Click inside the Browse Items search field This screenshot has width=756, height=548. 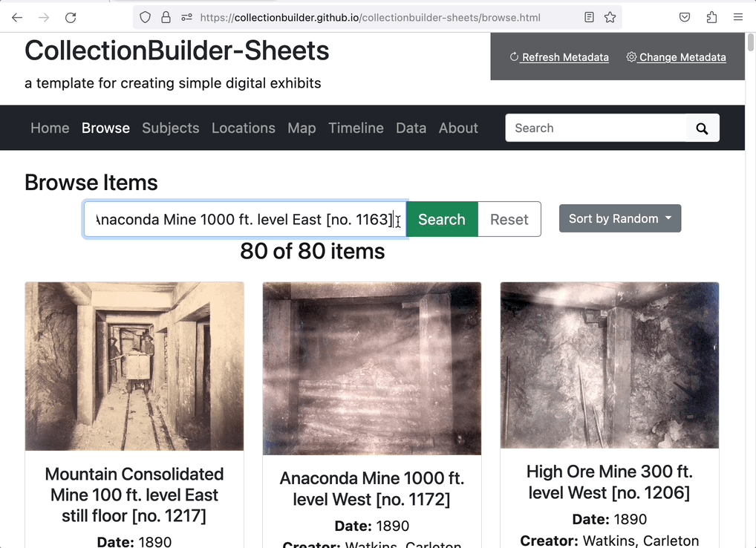[x=245, y=219]
